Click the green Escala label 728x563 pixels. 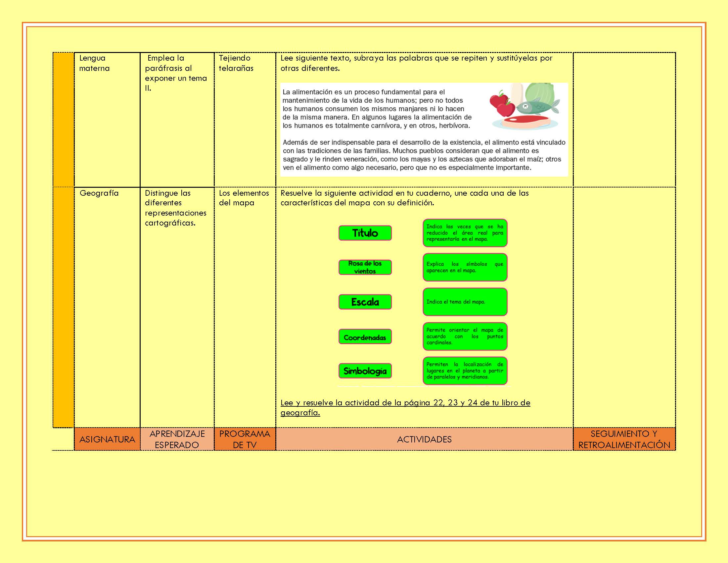point(365,302)
